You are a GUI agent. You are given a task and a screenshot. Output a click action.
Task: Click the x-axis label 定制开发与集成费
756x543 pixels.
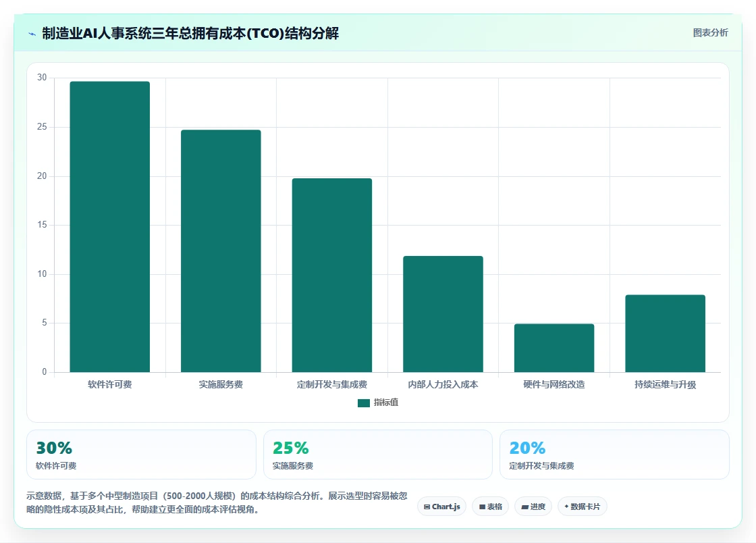[x=332, y=384]
